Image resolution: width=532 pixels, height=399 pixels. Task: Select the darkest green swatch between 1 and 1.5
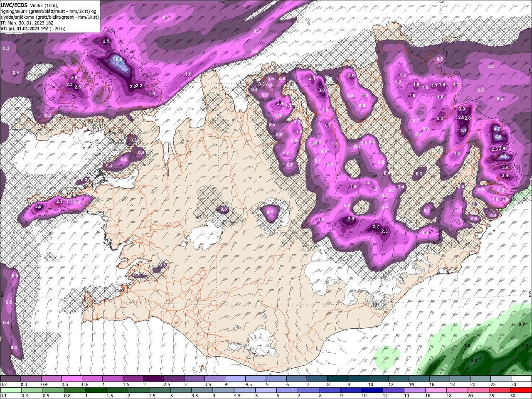tap(95, 390)
